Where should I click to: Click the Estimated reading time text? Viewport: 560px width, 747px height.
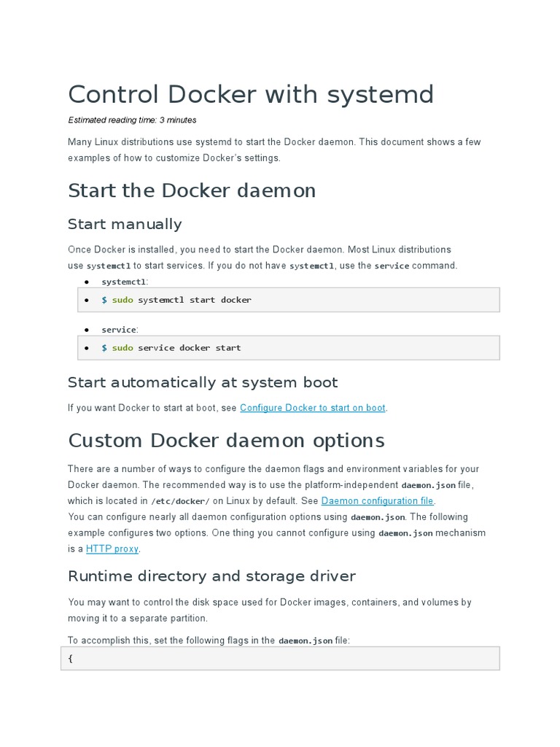tap(132, 120)
